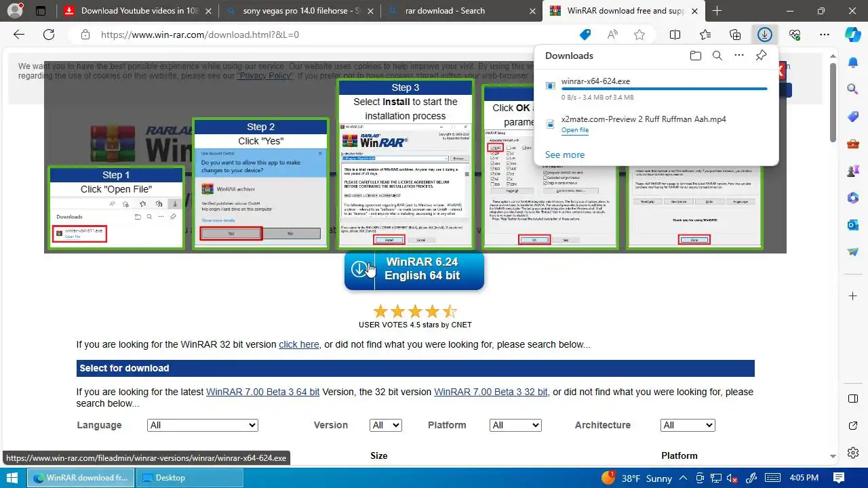
Task: Click the address bar URL
Action: pos(200,35)
